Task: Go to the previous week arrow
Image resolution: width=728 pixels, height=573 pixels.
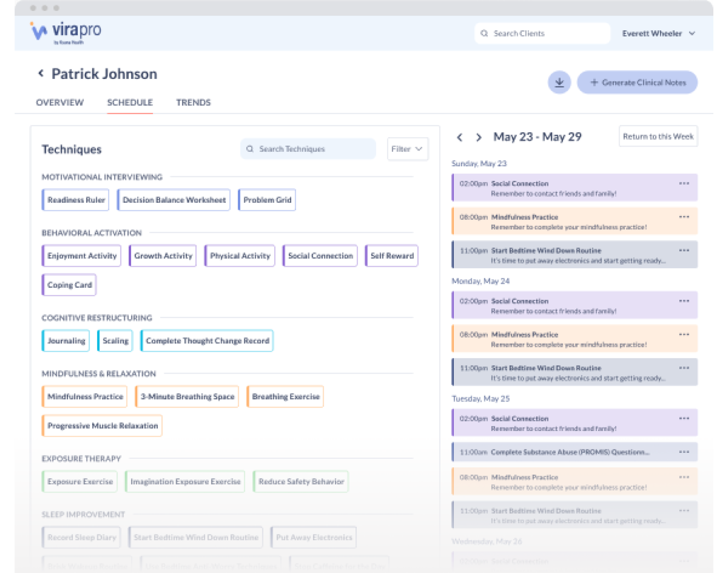Action: [x=460, y=137]
